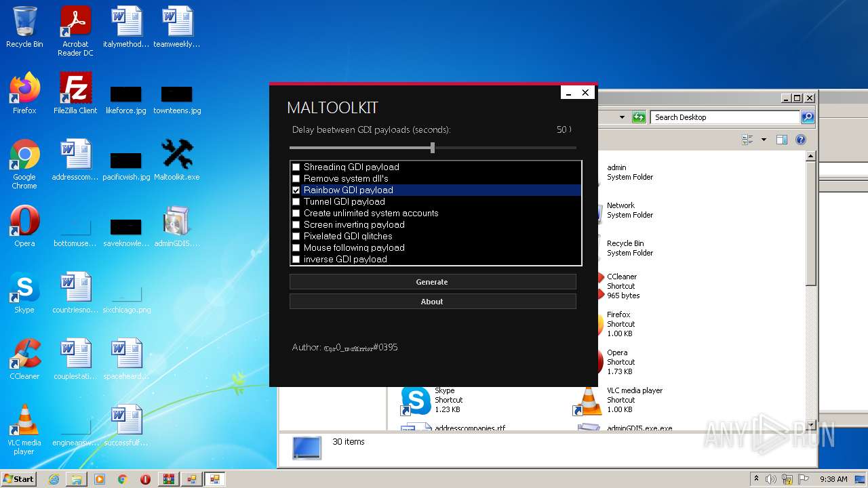The image size is (868, 488).
Task: Select the Opera desktop shortcut
Action: pos(24,226)
